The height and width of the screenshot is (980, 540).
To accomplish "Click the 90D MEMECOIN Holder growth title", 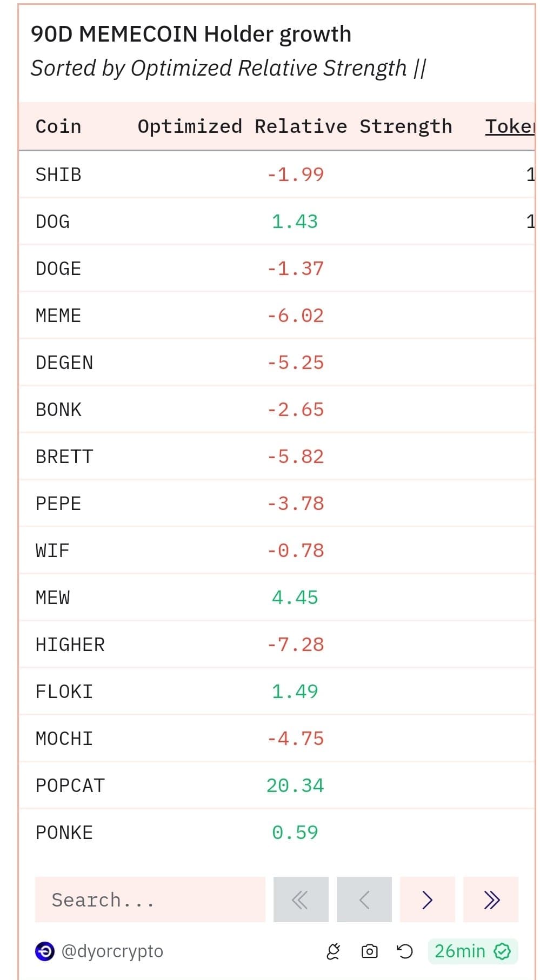I will tap(191, 34).
